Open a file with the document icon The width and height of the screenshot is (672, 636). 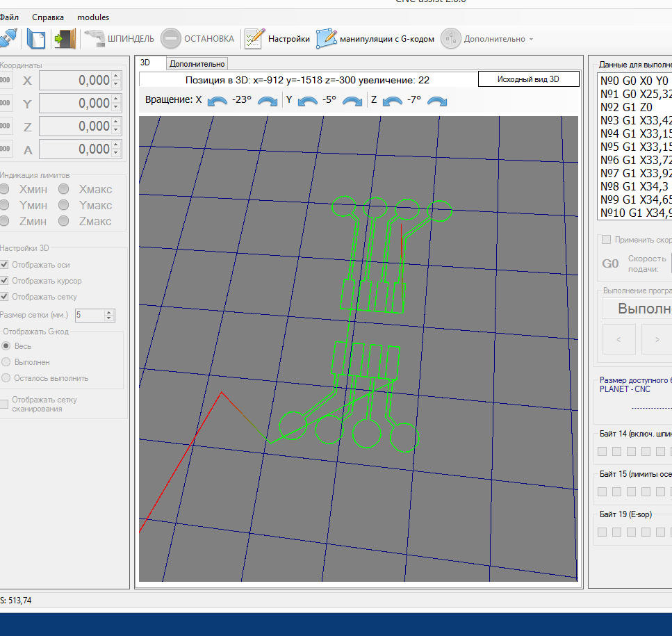click(x=36, y=38)
